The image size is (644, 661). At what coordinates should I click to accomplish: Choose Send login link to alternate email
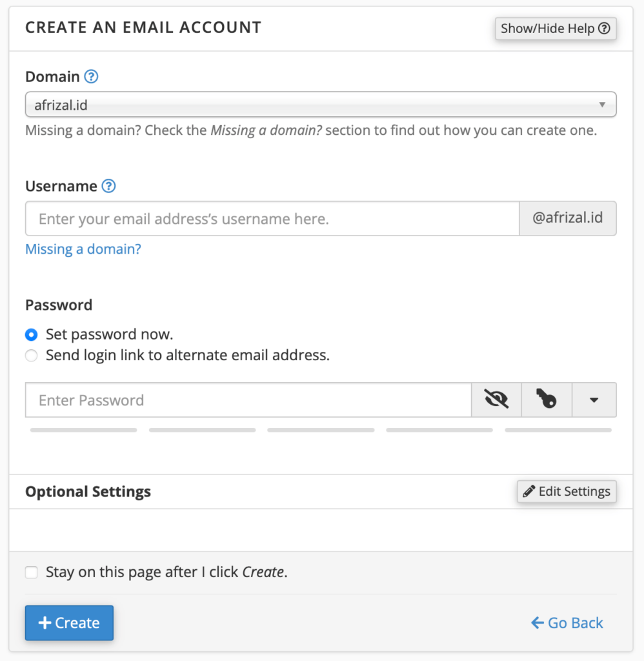[x=31, y=356]
